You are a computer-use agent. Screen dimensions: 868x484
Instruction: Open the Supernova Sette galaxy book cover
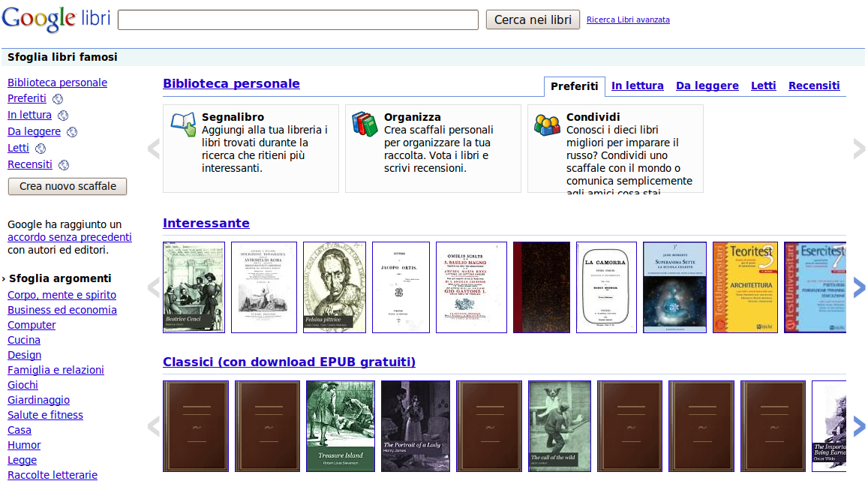pos(674,287)
